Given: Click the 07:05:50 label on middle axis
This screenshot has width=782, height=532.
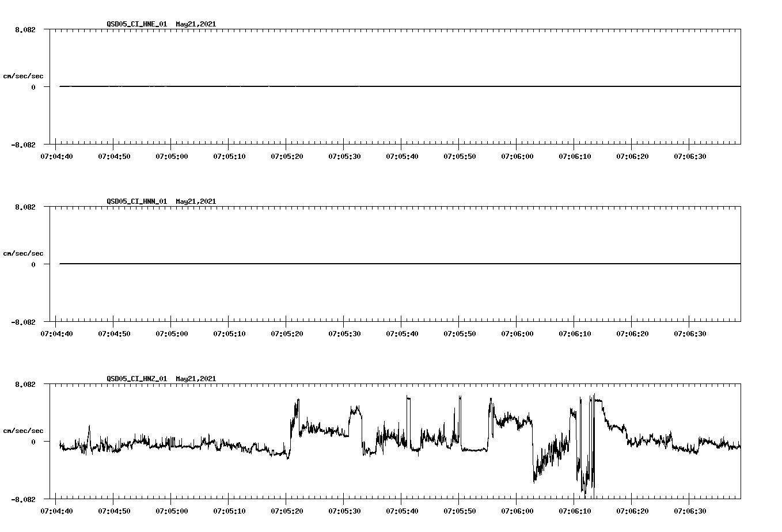Looking at the screenshot, I should point(461,332).
